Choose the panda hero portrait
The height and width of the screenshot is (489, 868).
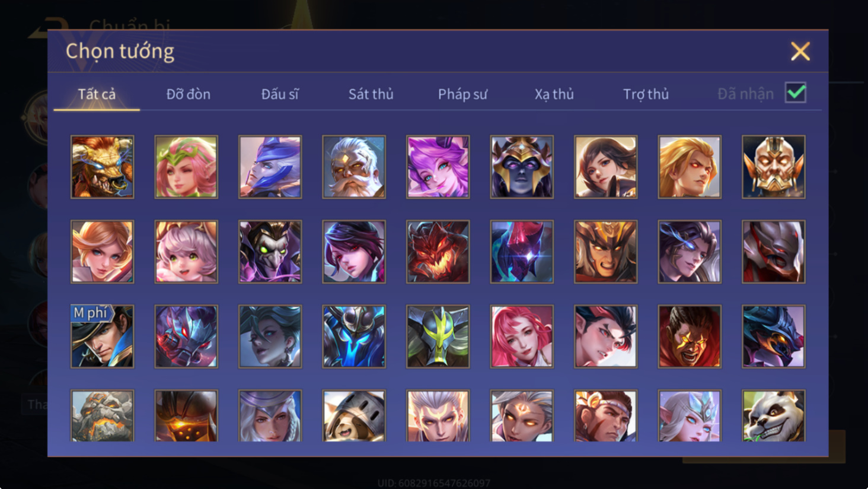tap(773, 415)
